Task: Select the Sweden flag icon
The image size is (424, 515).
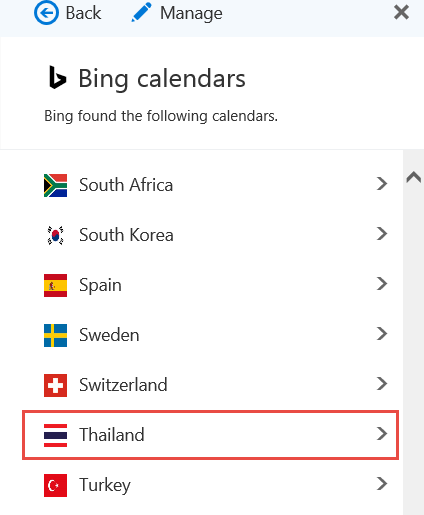Action: [x=55, y=335]
